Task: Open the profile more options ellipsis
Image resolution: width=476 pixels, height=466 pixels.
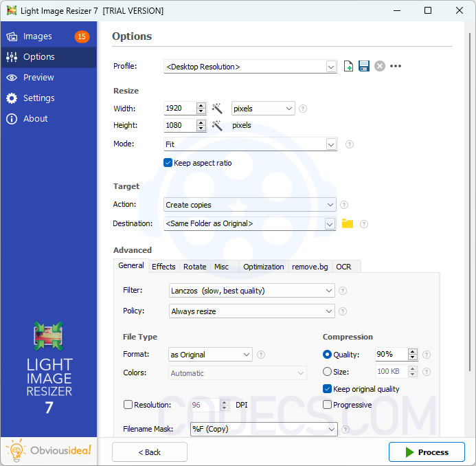Action: (395, 66)
